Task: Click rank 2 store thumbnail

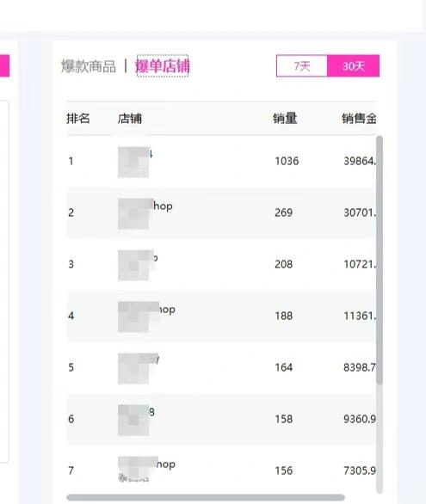Action: [x=133, y=214]
